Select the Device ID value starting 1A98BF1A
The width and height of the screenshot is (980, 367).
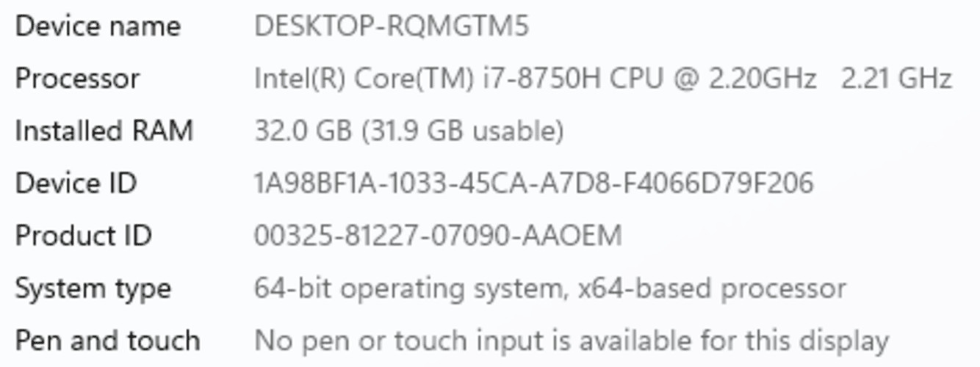(534, 183)
